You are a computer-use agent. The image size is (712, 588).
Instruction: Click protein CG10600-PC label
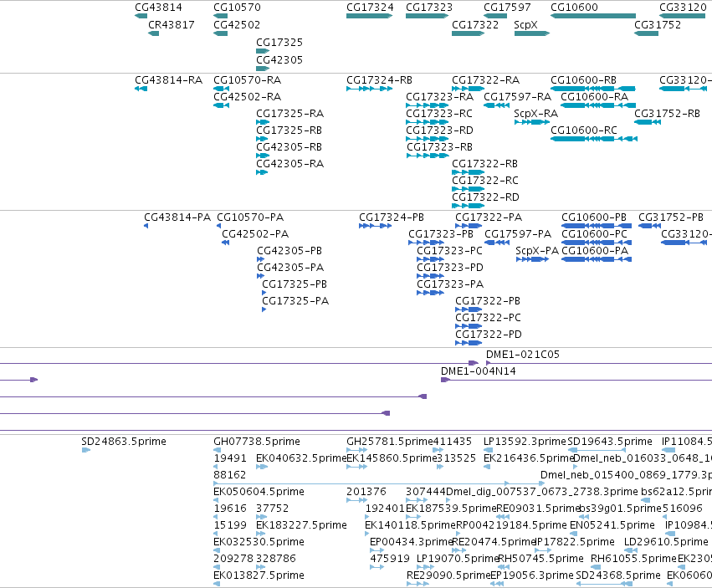pyautogui.click(x=594, y=234)
